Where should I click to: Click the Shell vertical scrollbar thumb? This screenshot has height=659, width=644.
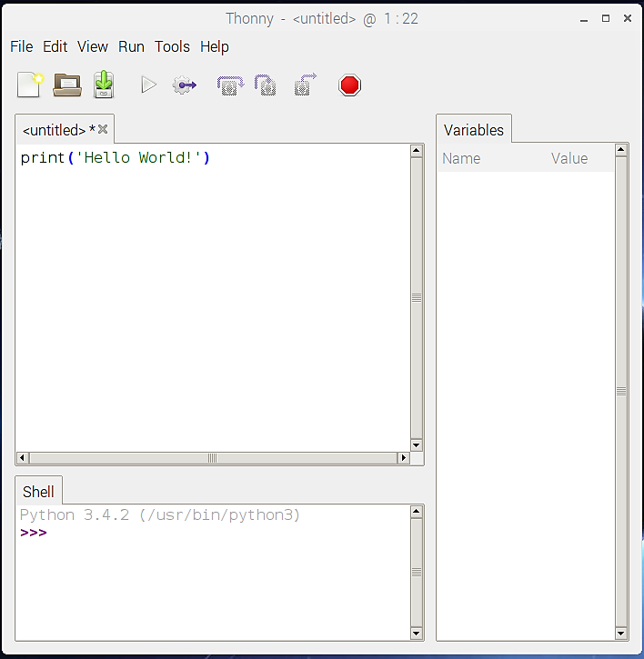(417, 573)
